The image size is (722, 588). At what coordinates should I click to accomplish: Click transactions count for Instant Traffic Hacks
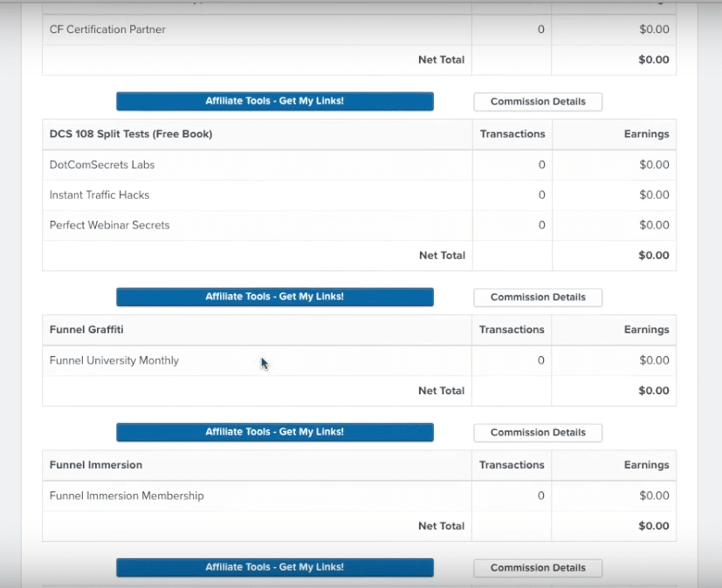[x=542, y=195]
